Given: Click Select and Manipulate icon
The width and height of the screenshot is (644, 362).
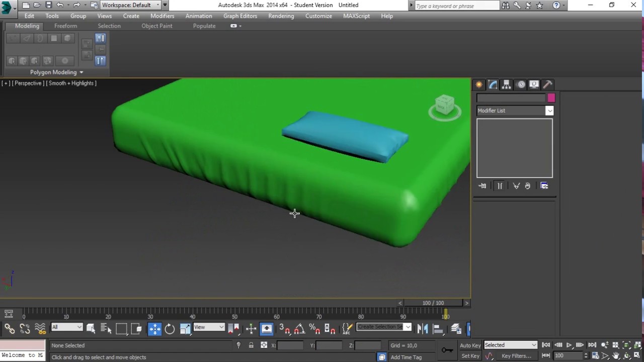Looking at the screenshot, I should coord(251,329).
